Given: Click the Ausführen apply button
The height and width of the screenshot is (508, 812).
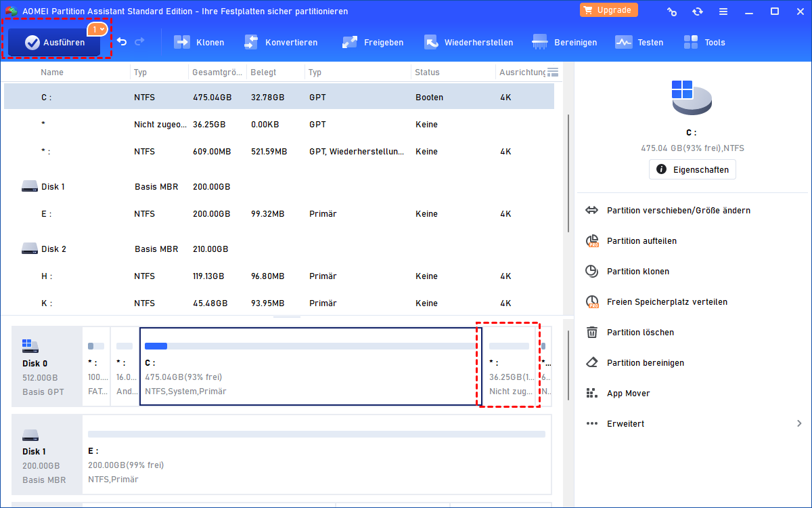Looking at the screenshot, I should [x=54, y=42].
